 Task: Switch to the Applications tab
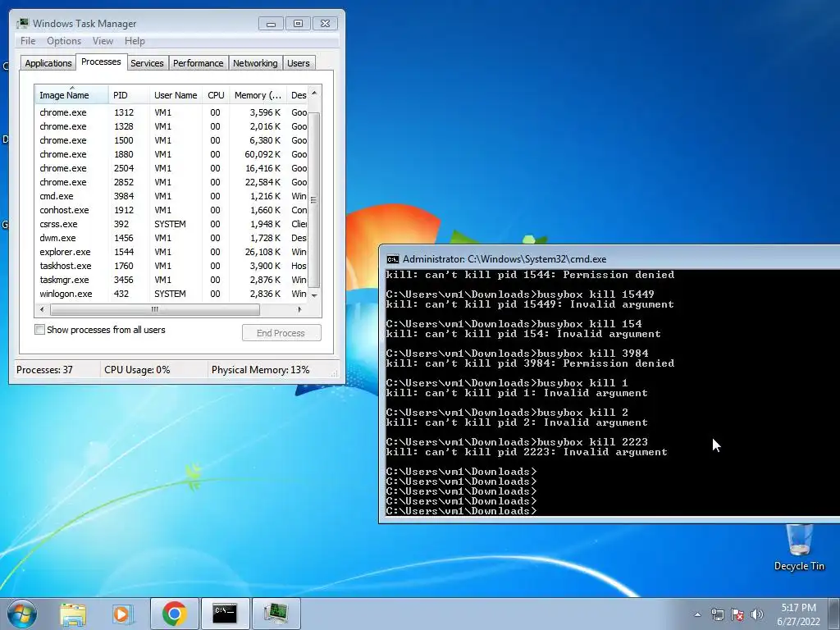48,63
